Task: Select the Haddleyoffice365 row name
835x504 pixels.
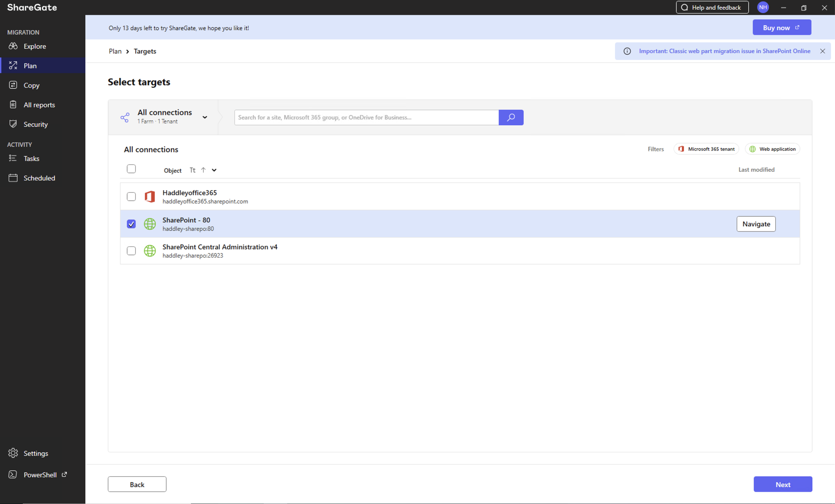Action: [x=189, y=193]
